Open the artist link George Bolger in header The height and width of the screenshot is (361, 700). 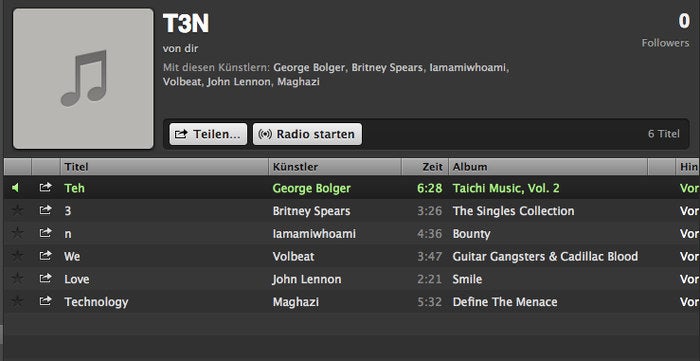pyautogui.click(x=309, y=68)
